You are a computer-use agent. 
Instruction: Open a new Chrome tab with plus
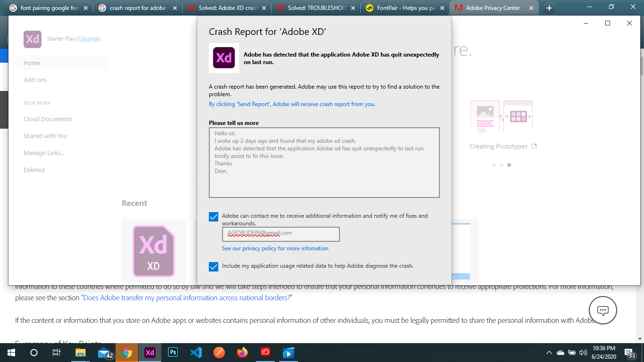tap(549, 8)
